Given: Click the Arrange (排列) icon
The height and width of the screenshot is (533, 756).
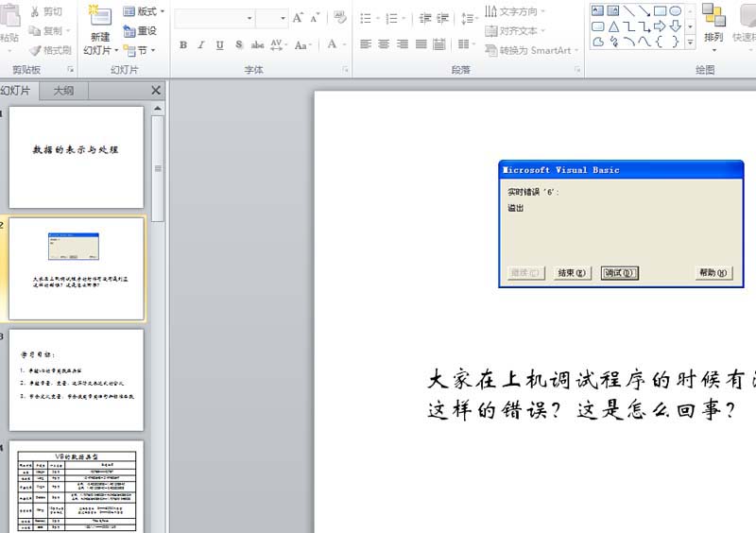Looking at the screenshot, I should coord(713,26).
